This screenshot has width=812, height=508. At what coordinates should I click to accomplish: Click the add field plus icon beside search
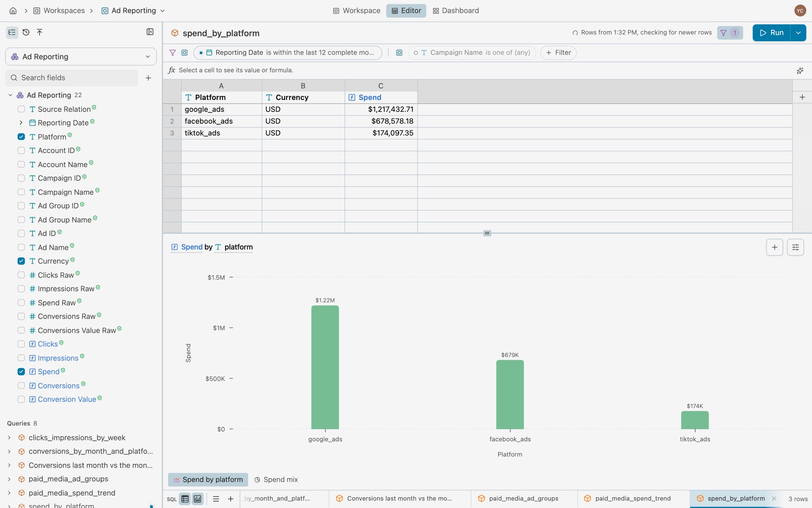148,78
